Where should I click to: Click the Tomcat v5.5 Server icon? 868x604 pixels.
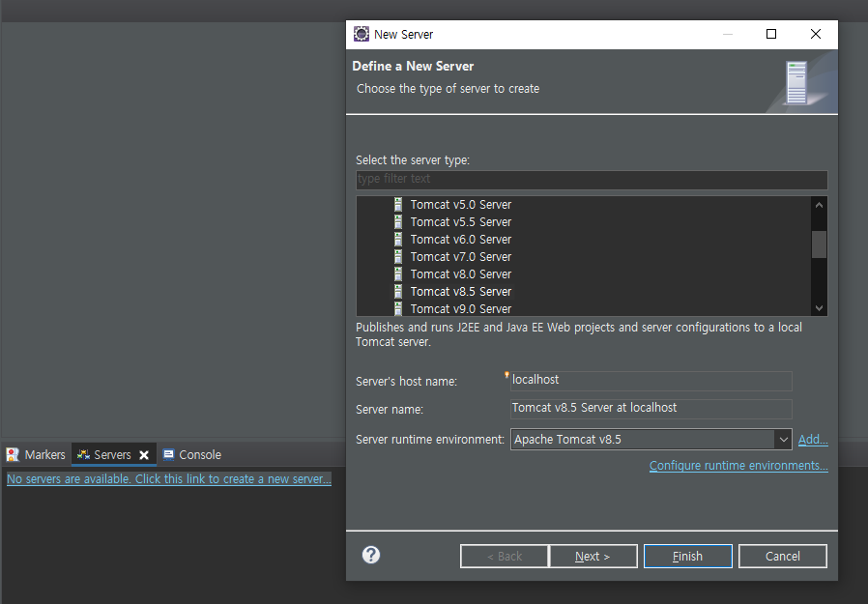(x=398, y=222)
